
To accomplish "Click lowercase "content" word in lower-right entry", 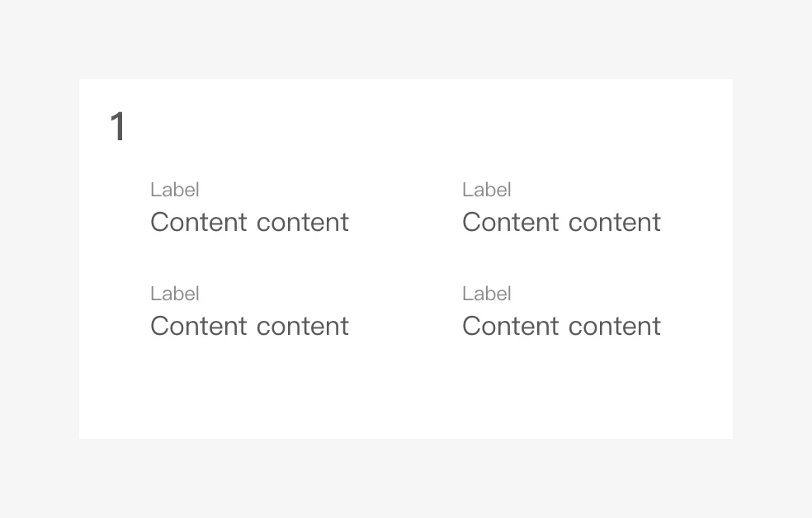I will 615,327.
